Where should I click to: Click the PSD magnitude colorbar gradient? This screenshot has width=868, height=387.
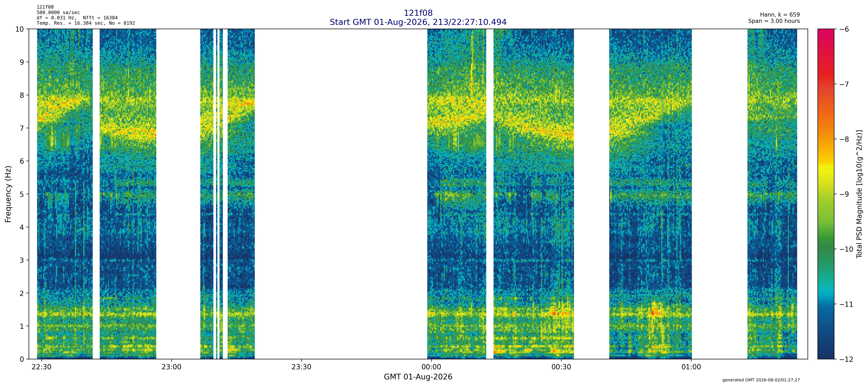(x=826, y=194)
